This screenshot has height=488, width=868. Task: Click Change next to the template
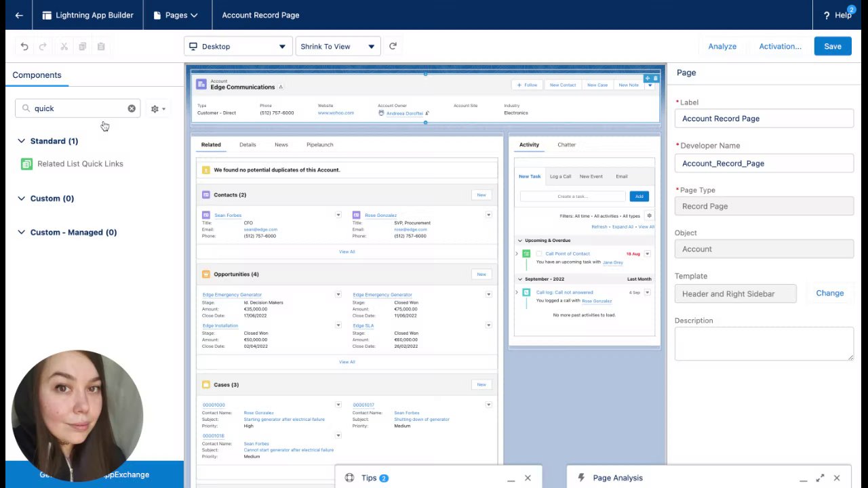830,293
